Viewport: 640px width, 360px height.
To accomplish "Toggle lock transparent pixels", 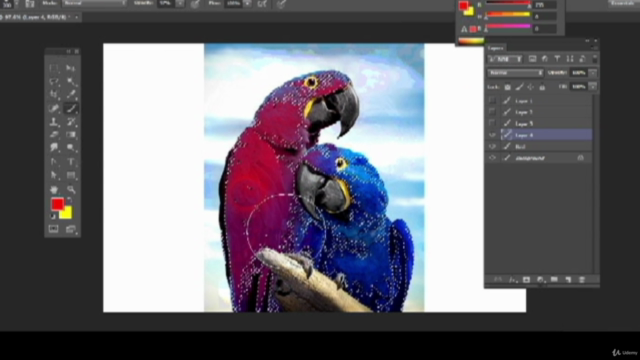I will pos(507,87).
